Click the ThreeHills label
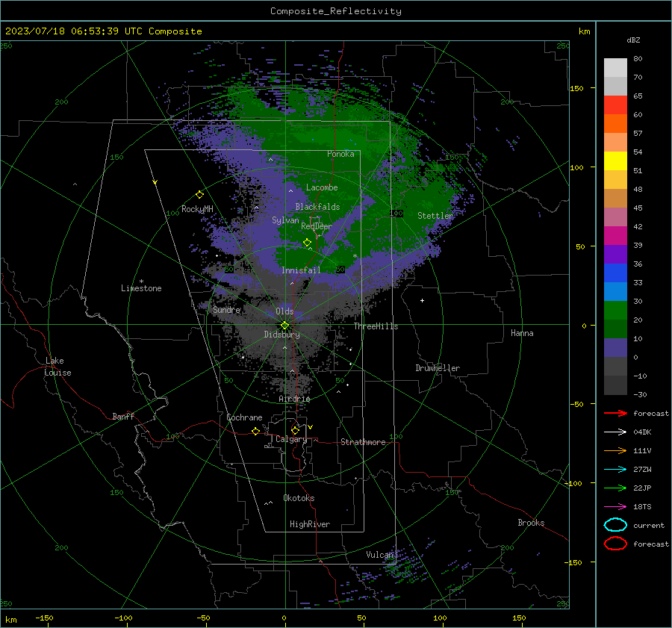Screen dimensions: 672x628 pos(376,326)
